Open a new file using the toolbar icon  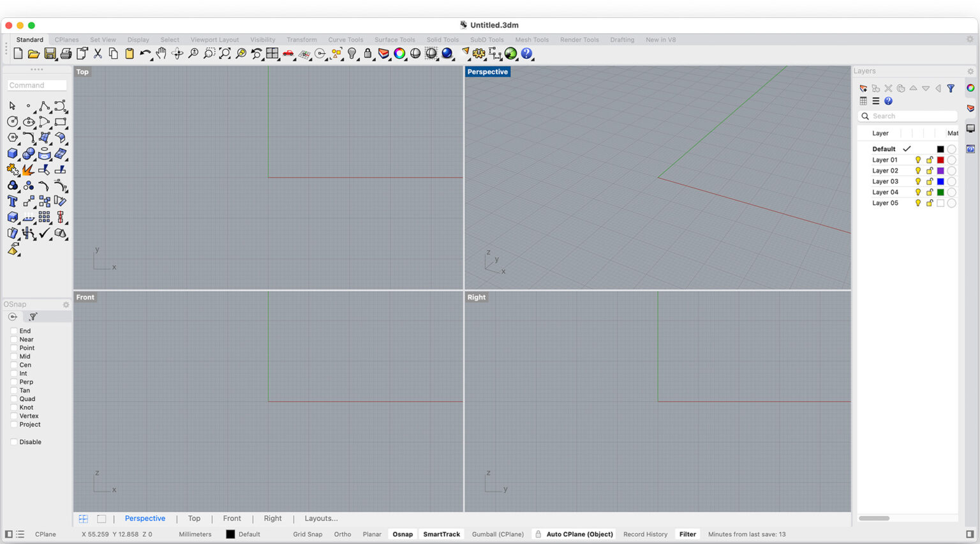pyautogui.click(x=18, y=54)
